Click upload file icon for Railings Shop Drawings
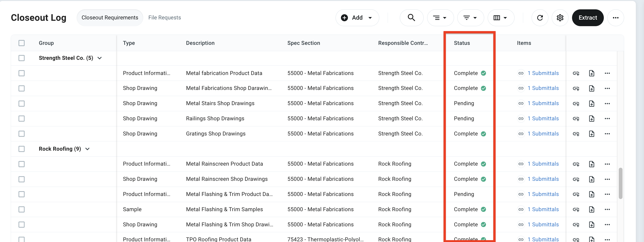The height and width of the screenshot is (242, 644). coord(591,119)
